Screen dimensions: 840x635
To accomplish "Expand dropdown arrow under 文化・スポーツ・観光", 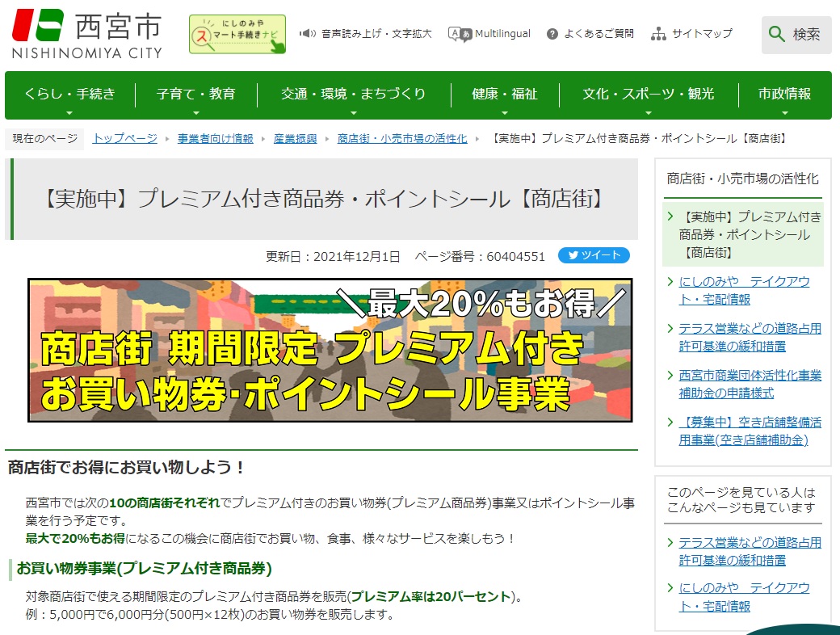I will coord(649,113).
